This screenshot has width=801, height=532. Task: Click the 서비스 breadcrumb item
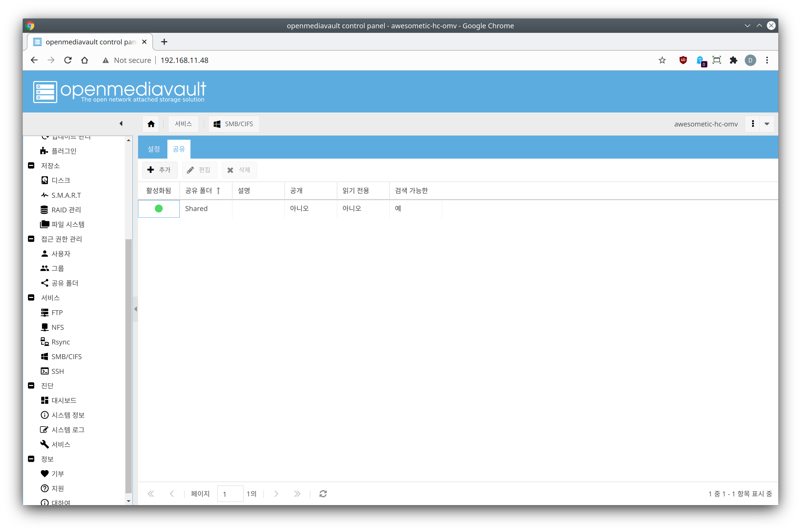183,124
